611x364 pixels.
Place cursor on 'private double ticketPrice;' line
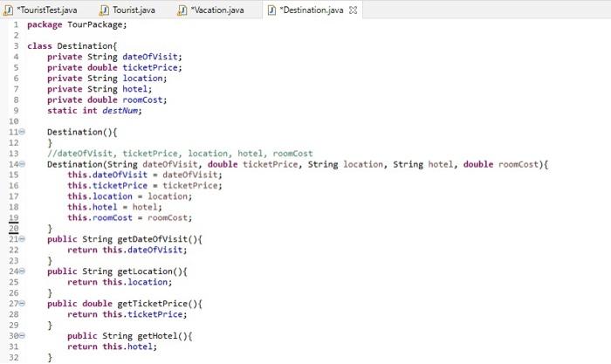click(114, 67)
